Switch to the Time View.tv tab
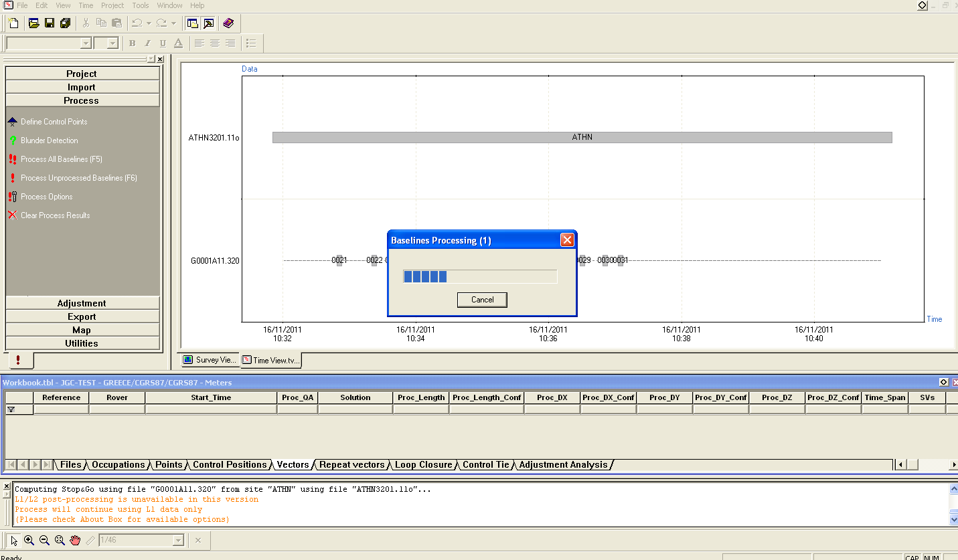958x560 pixels. [x=271, y=360]
